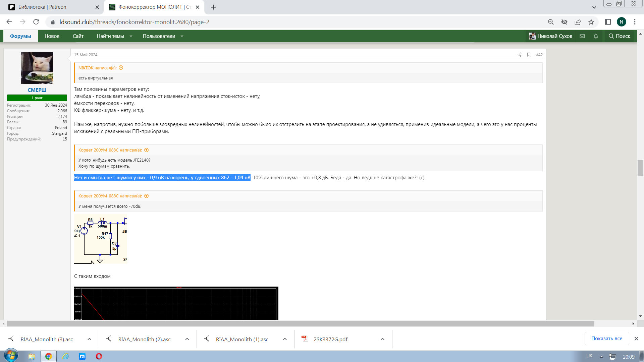Open the Chrome three-dot menu

click(635, 22)
